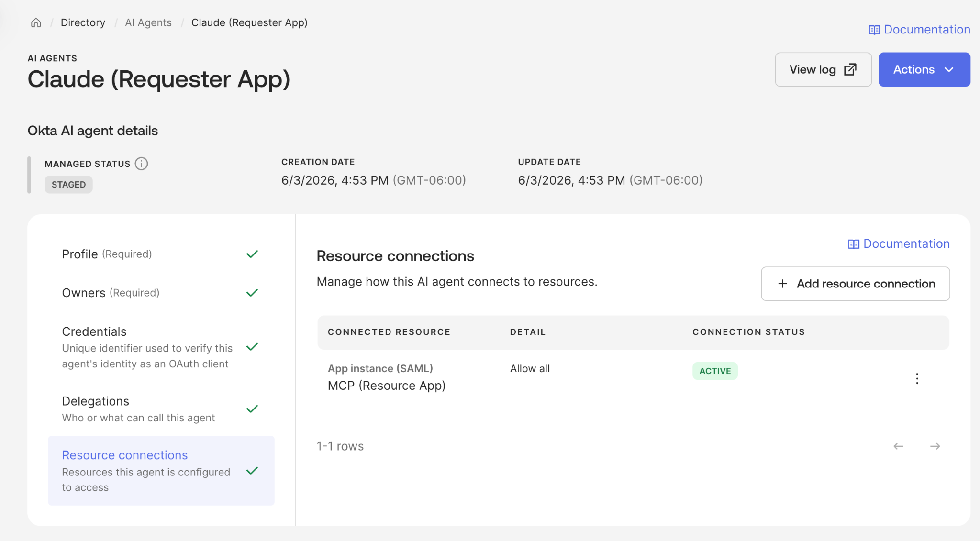Click the Allow all detail cell

click(530, 369)
